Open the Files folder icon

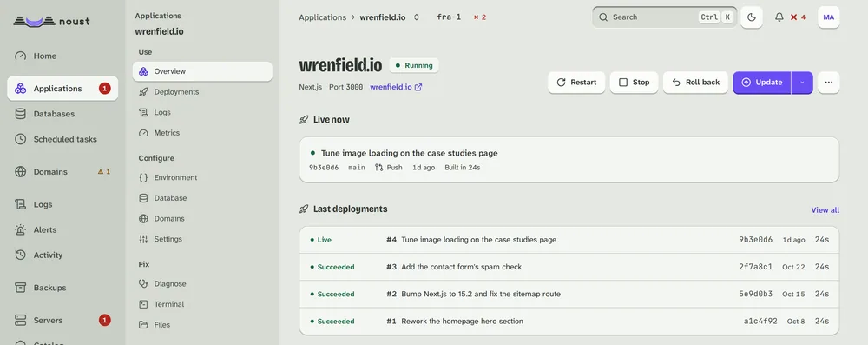point(143,325)
